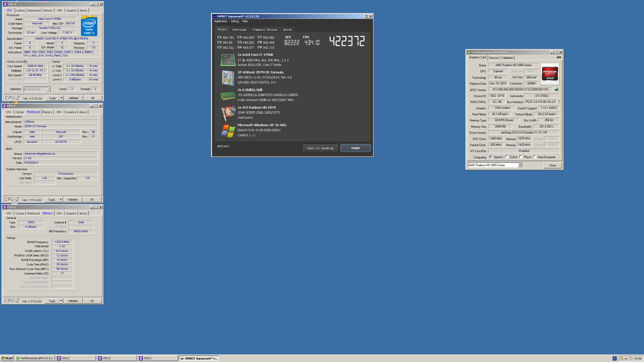Image resolution: width=644 pixels, height=362 pixels.
Task: Open the Application menu in Aquamark
Action: pos(221,21)
